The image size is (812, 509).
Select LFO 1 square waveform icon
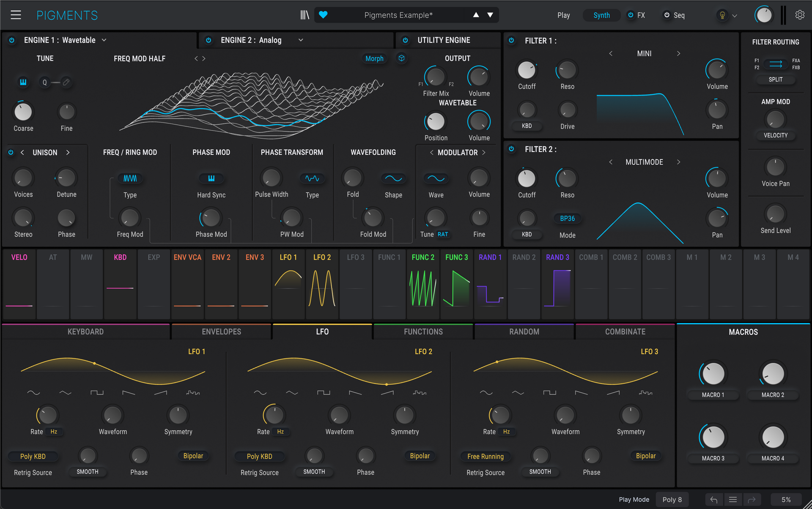[x=97, y=393]
